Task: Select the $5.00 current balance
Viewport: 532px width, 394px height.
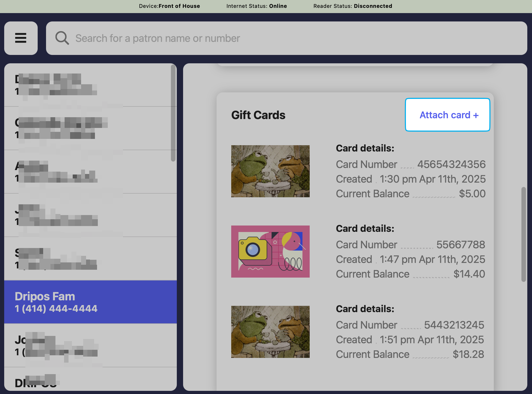Action: click(x=472, y=194)
